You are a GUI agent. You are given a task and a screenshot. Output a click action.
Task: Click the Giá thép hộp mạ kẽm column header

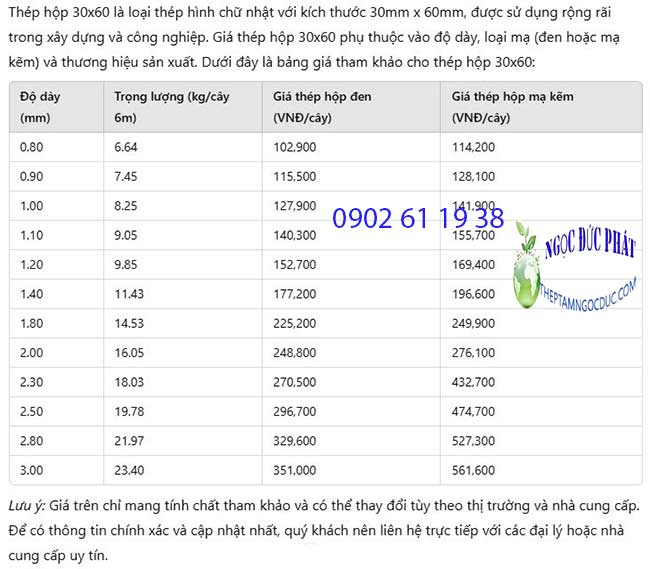pyautogui.click(x=513, y=107)
